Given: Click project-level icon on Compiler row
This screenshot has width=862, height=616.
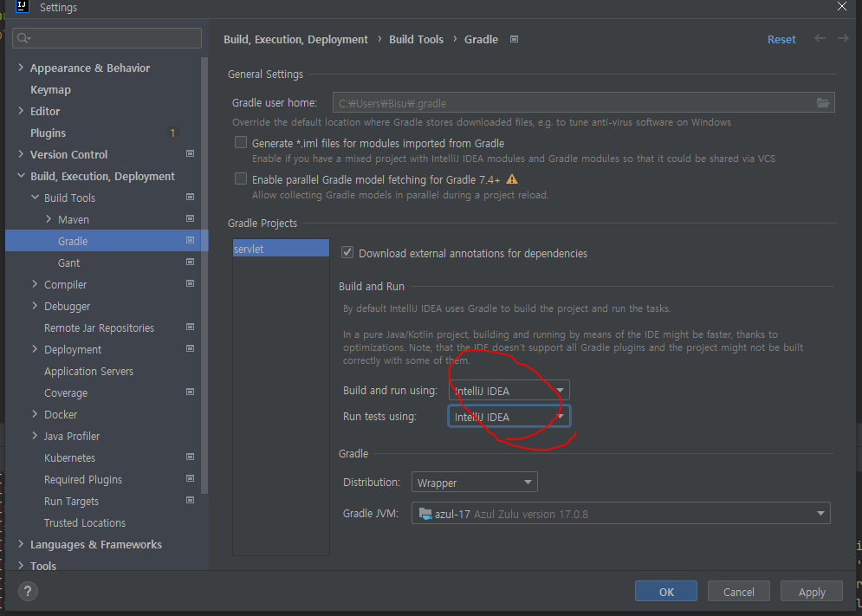Looking at the screenshot, I should 191,283.
